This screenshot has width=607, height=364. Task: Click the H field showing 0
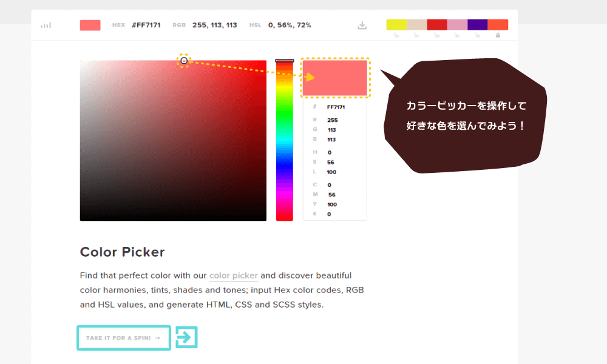pos(330,153)
